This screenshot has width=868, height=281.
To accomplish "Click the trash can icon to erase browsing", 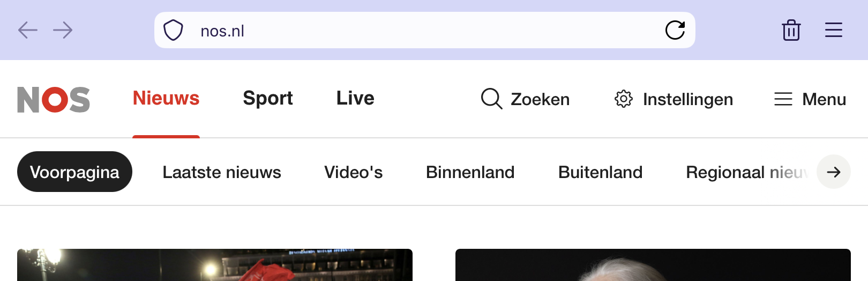I will [791, 30].
